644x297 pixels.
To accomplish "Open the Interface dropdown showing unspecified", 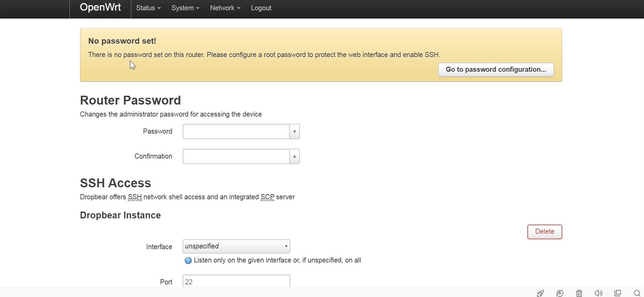I will pyautogui.click(x=236, y=246).
